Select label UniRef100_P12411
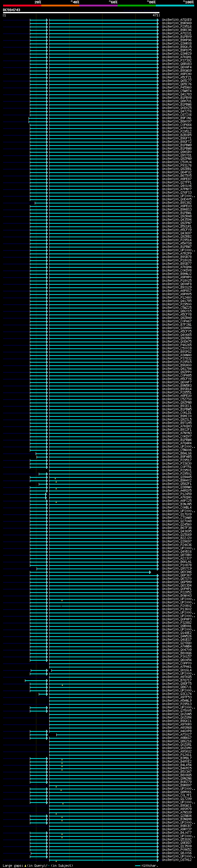This screenshot has height=868, width=197. point(177,755)
